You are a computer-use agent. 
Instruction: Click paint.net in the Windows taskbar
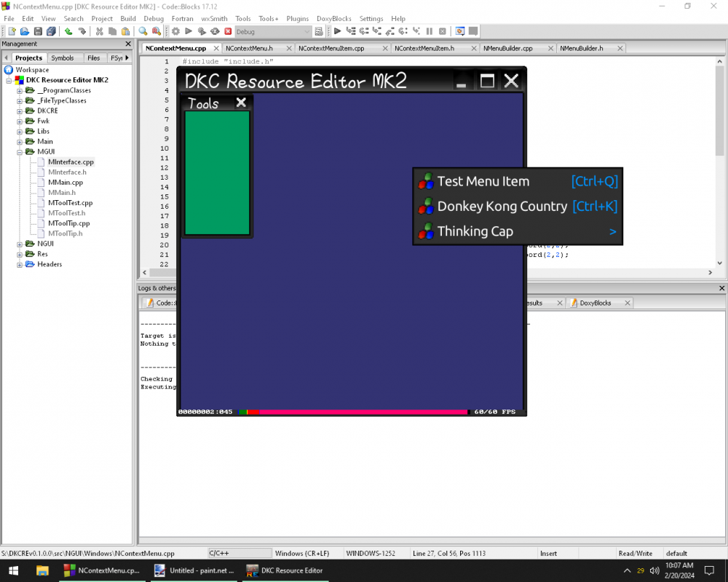pos(194,570)
